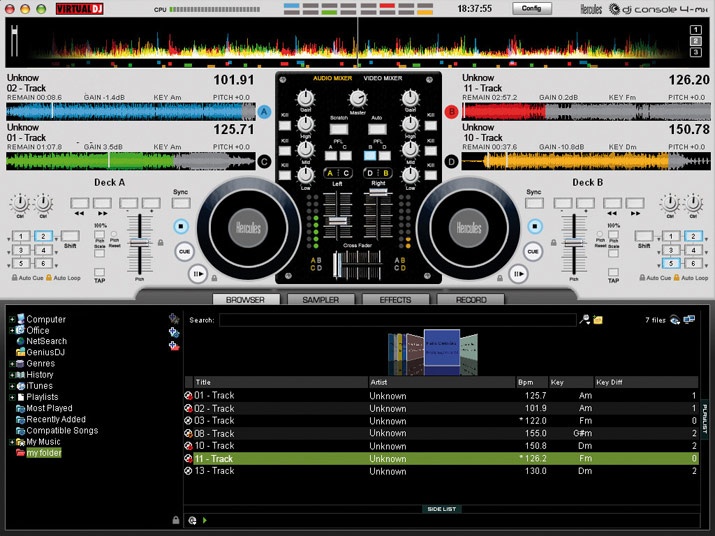Switch to the SAMPLER tab
715x536 pixels.
(x=320, y=299)
